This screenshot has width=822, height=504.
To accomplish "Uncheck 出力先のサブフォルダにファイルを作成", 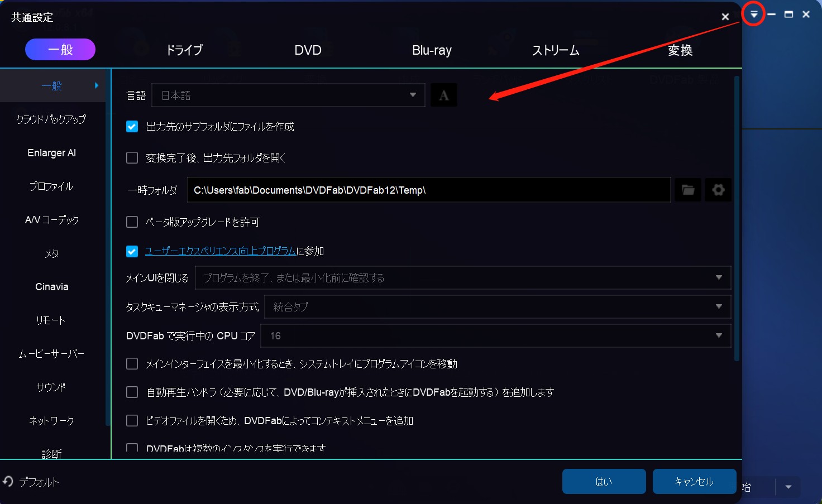I will (132, 127).
